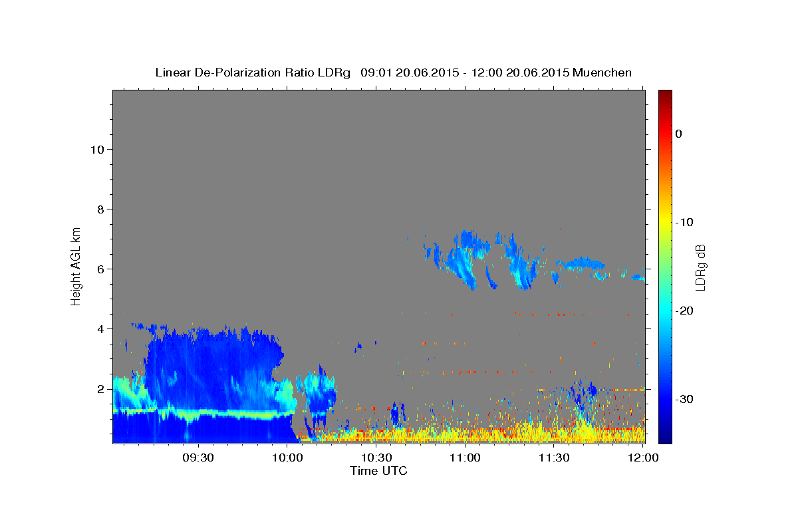The width and height of the screenshot is (798, 532).
Task: Click the height tick label '4'
Action: (x=102, y=329)
